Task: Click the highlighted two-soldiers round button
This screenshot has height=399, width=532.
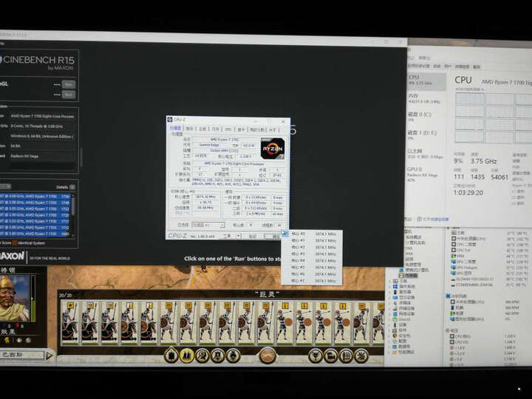Action: [187, 356]
